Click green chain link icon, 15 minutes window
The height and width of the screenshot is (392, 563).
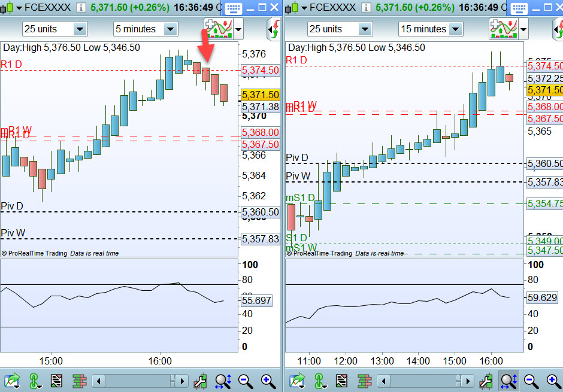pyautogui.click(x=319, y=381)
